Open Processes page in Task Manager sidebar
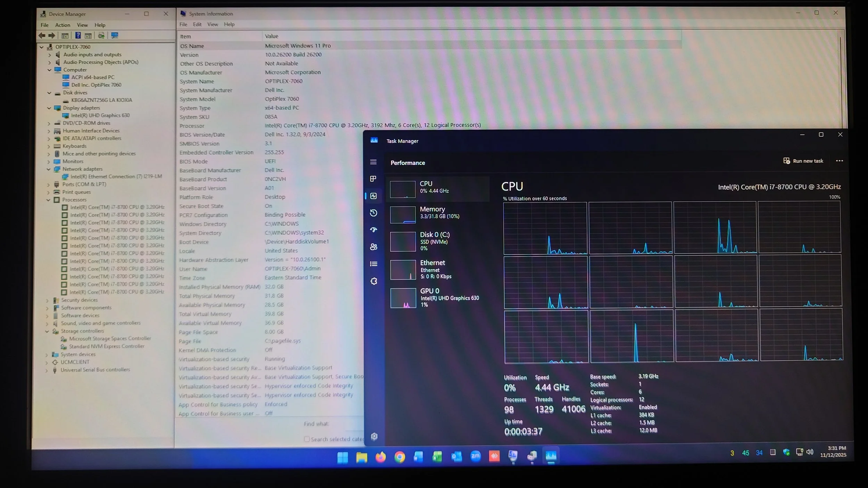Screen dimensions: 868x488 tap(373, 179)
